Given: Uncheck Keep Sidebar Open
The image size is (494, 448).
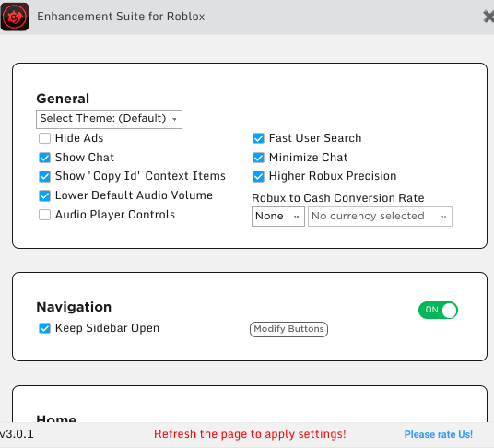Looking at the screenshot, I should 44,328.
